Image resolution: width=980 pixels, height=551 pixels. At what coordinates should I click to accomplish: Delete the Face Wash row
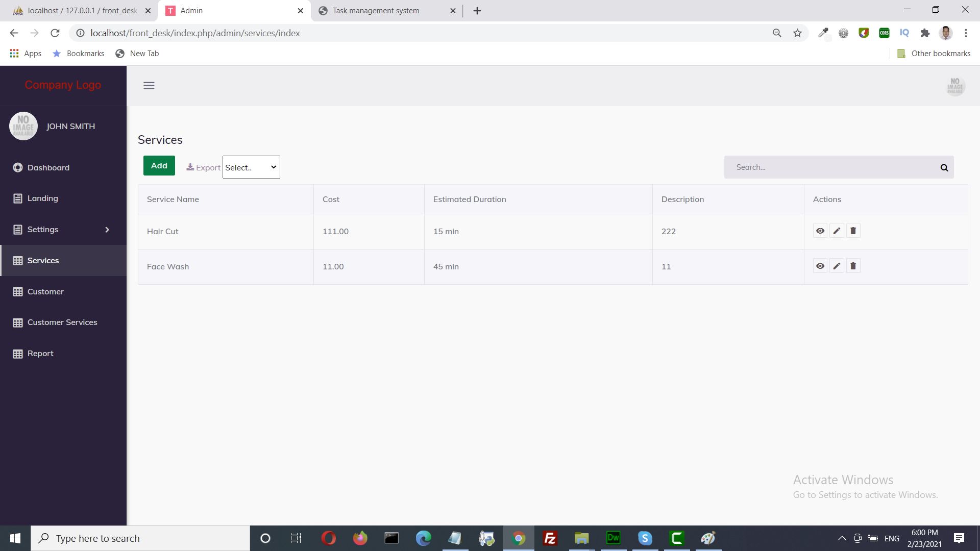coord(853,266)
